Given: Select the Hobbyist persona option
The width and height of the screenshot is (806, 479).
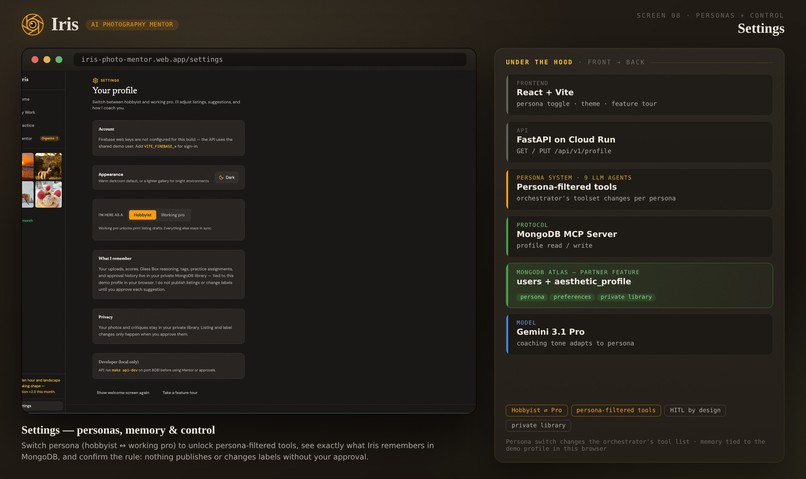Looking at the screenshot, I should coord(142,215).
